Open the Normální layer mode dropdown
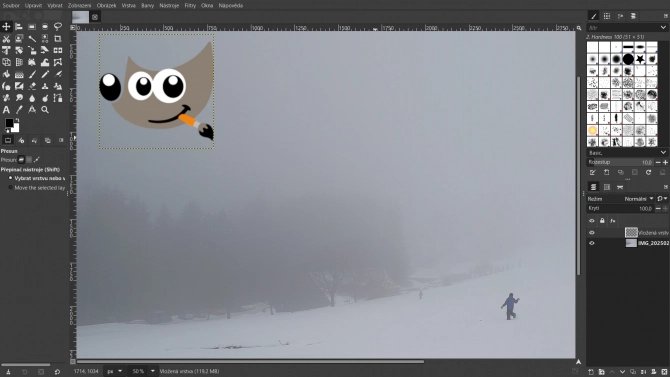 (x=639, y=199)
